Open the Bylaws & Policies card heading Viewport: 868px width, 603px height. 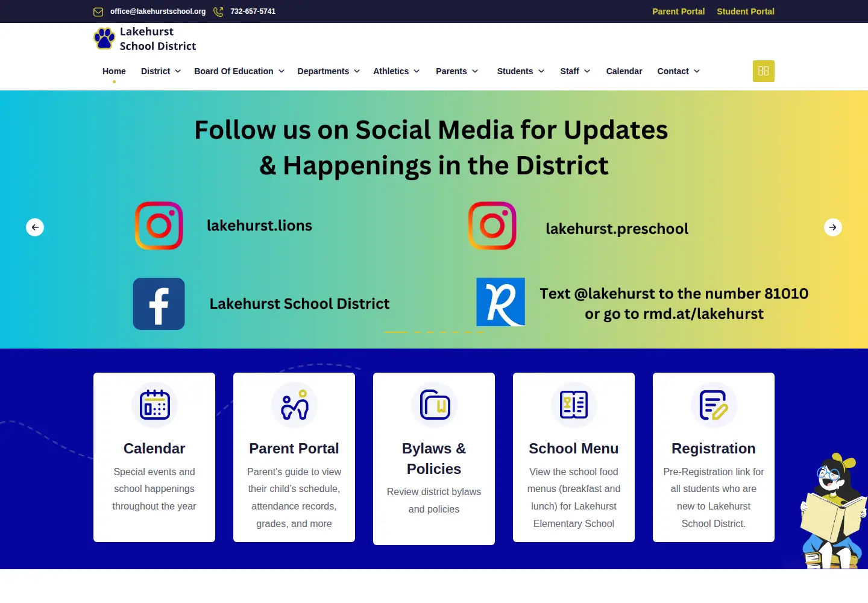tap(434, 459)
